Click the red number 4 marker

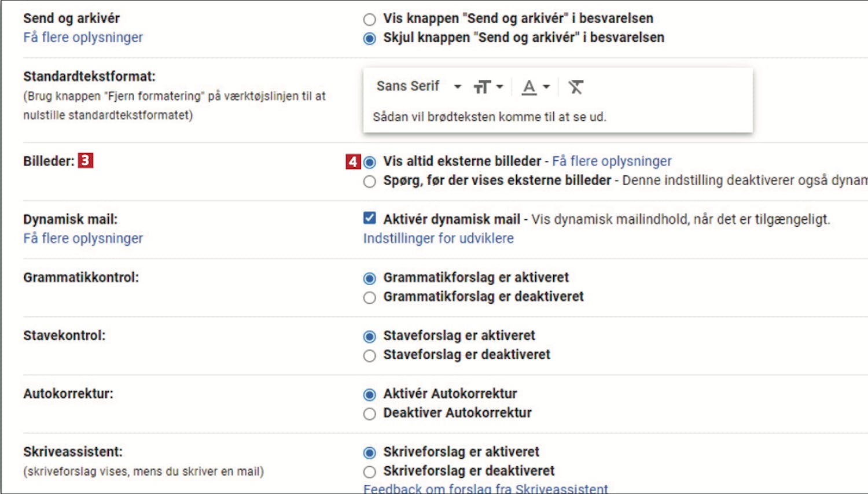coord(353,161)
